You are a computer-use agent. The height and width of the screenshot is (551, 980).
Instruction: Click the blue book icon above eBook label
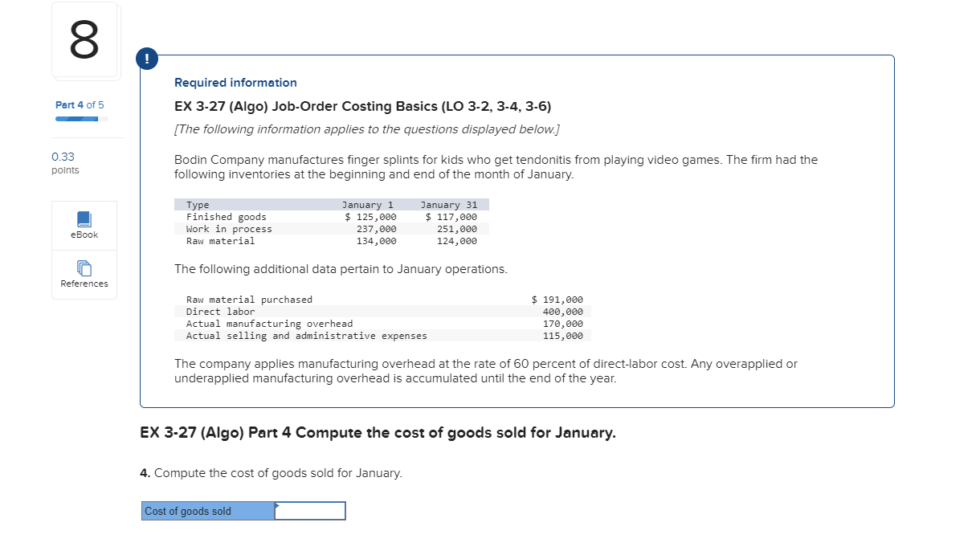coord(84,218)
